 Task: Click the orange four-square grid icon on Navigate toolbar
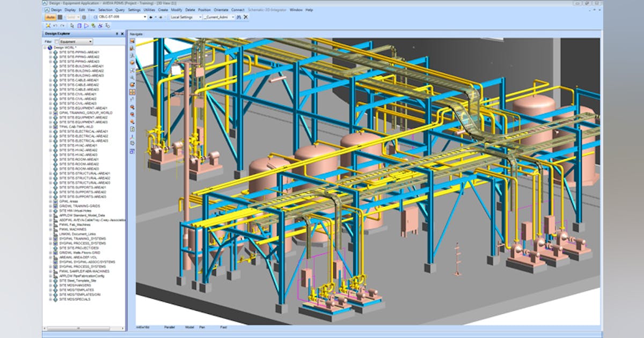[x=133, y=91]
